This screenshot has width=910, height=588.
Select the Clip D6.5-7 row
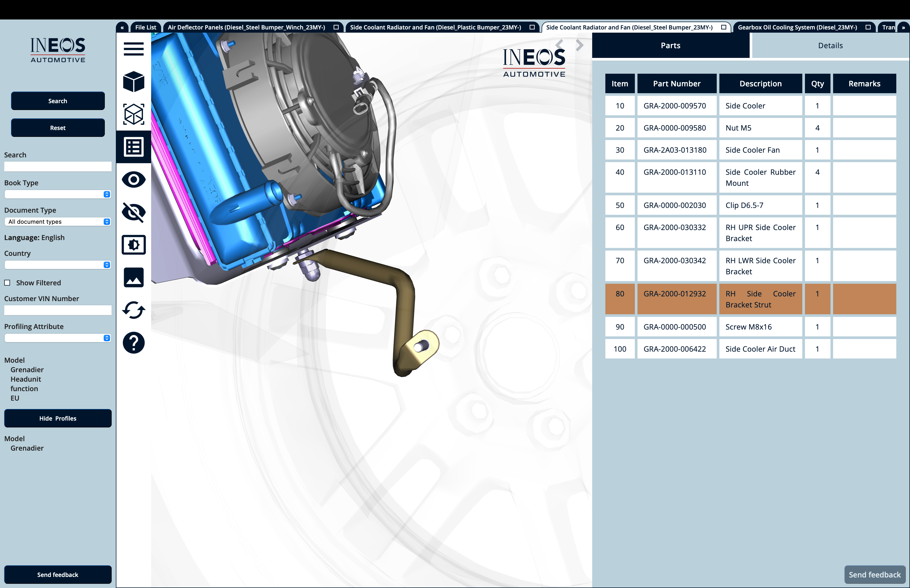click(x=750, y=205)
